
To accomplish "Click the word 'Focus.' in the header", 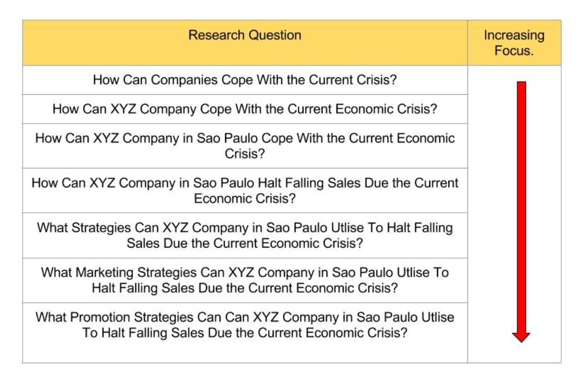I will coord(514,50).
